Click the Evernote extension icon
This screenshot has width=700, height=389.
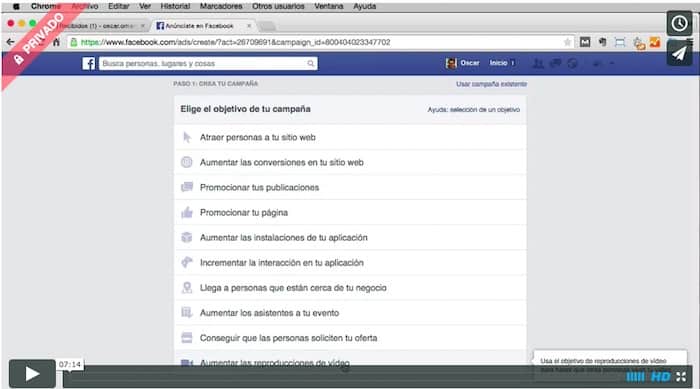click(602, 42)
